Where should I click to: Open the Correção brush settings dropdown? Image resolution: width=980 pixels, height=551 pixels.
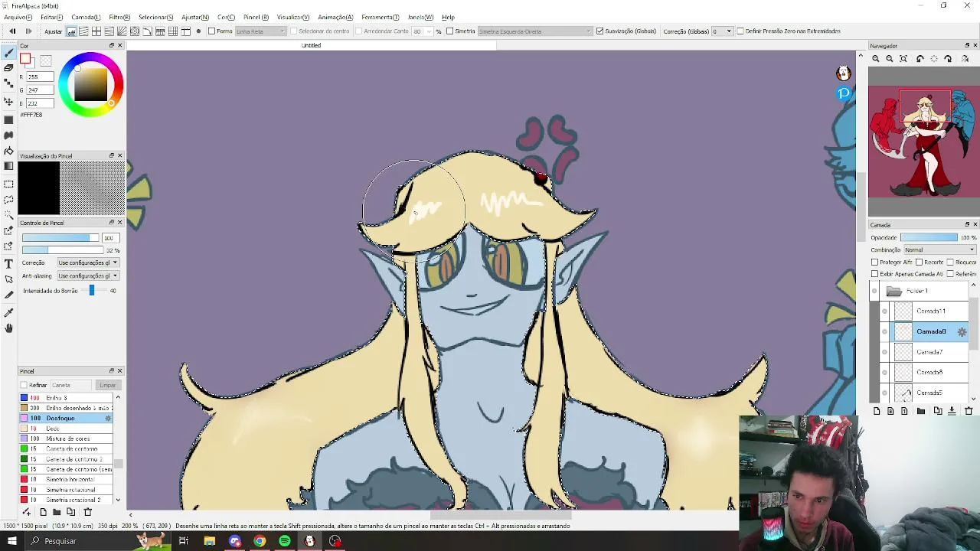click(87, 262)
